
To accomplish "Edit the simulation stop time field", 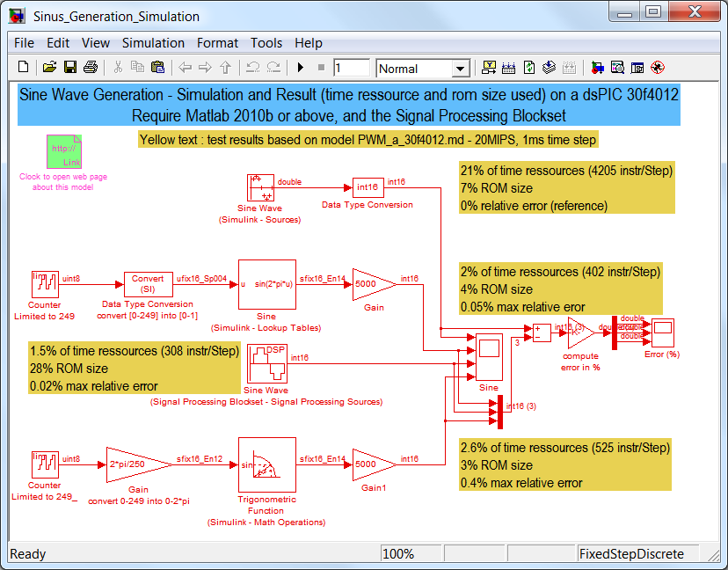I will pos(352,69).
